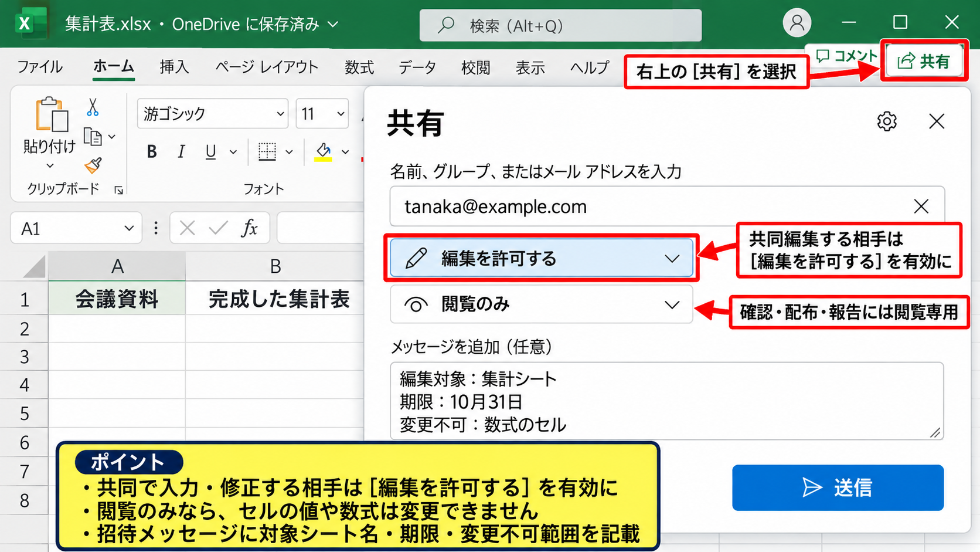
Task: Click the Insert Function fx icon
Action: [249, 228]
